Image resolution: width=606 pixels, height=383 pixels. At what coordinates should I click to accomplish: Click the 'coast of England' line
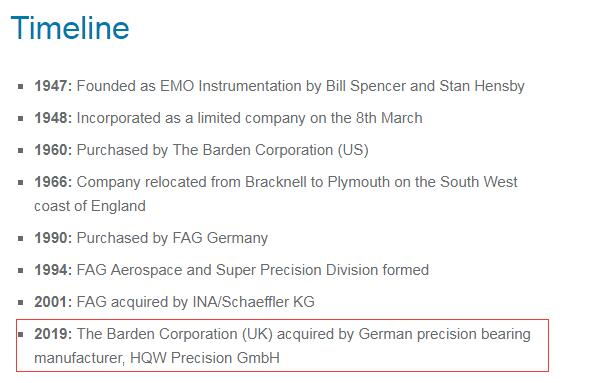point(90,206)
